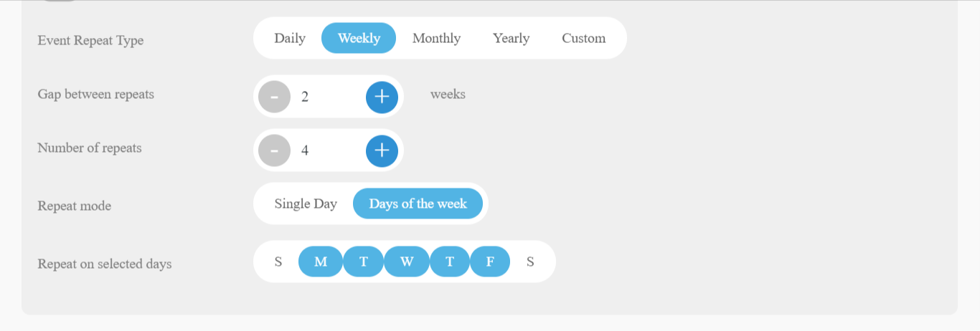Select Days of the week mode
Image resolution: width=980 pixels, height=331 pixels.
click(x=418, y=203)
